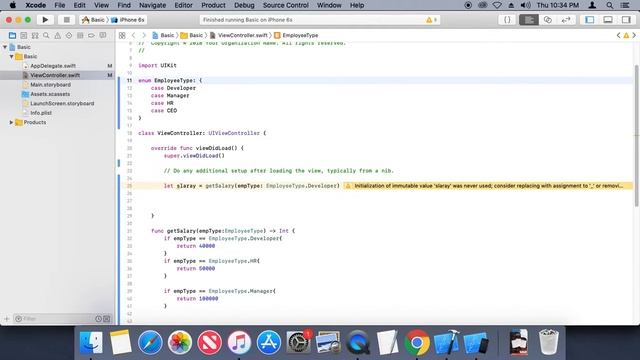This screenshot has height=360, width=640.
Task: Add a new file with plus button
Action: tap(6, 319)
